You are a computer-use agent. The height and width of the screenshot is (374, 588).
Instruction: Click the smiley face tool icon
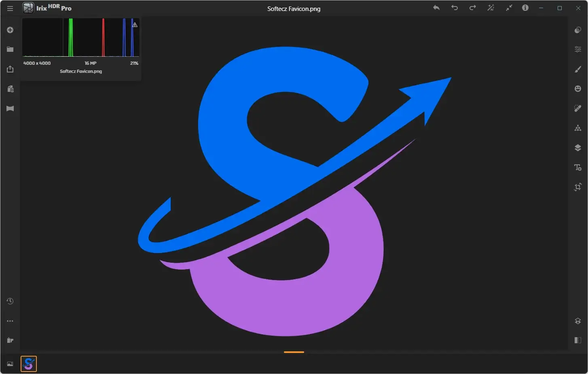[578, 89]
